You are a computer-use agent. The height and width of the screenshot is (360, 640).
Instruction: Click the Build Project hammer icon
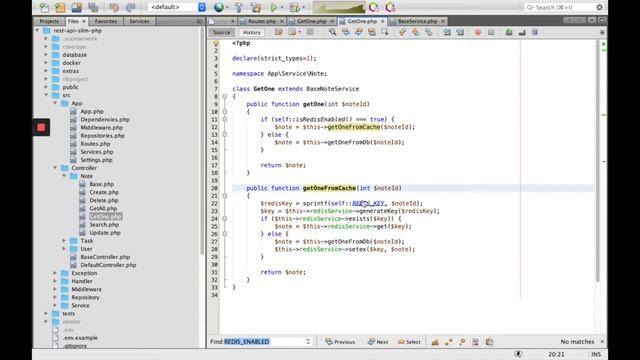(239, 7)
